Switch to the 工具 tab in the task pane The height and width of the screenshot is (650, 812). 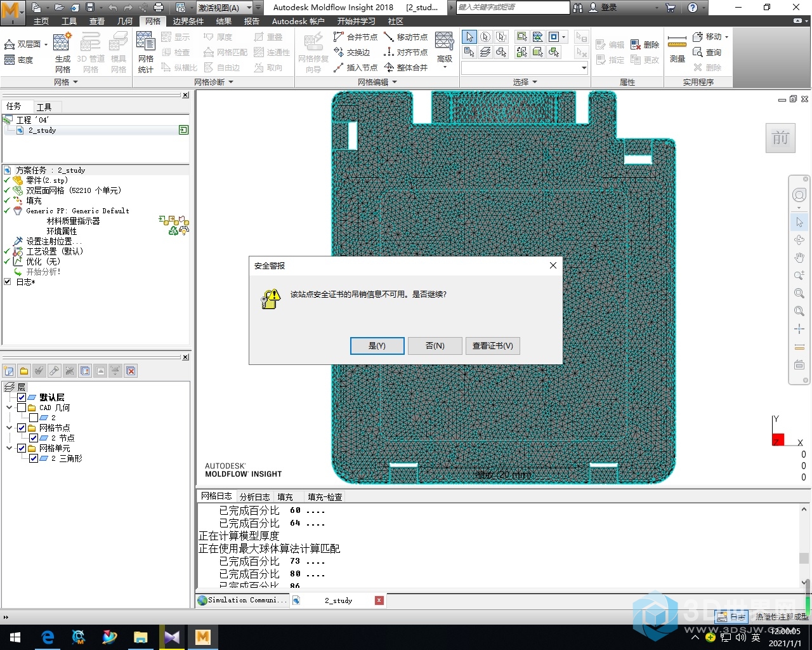(x=44, y=107)
